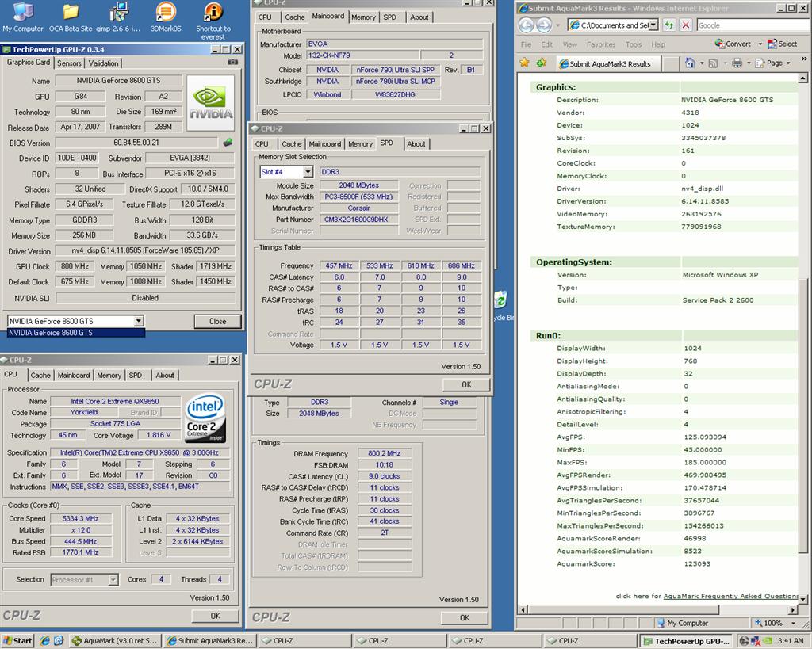This screenshot has height=649, width=812.
Task: Click the IE vertical scrollbar down arrow
Action: pos(802,599)
